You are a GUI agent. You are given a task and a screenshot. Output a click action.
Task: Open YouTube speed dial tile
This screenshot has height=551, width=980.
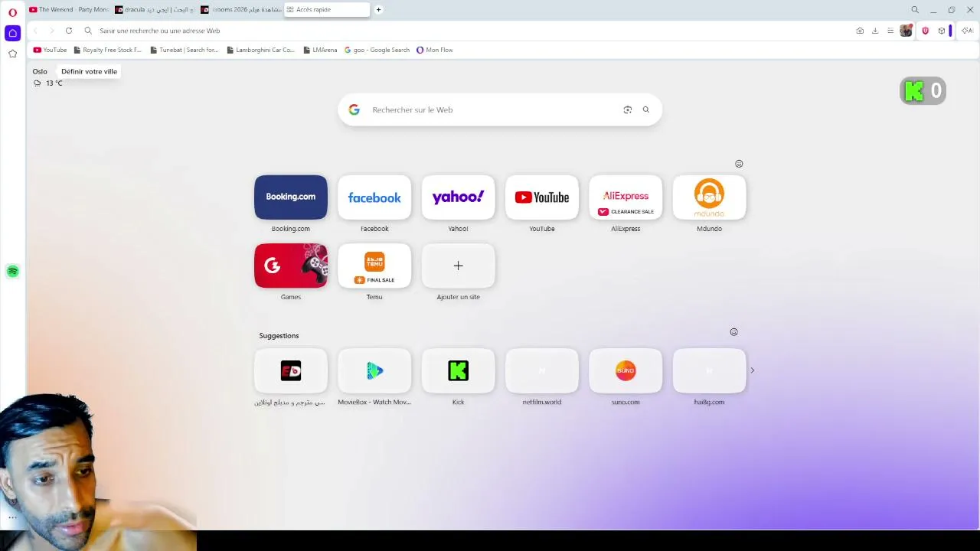542,197
